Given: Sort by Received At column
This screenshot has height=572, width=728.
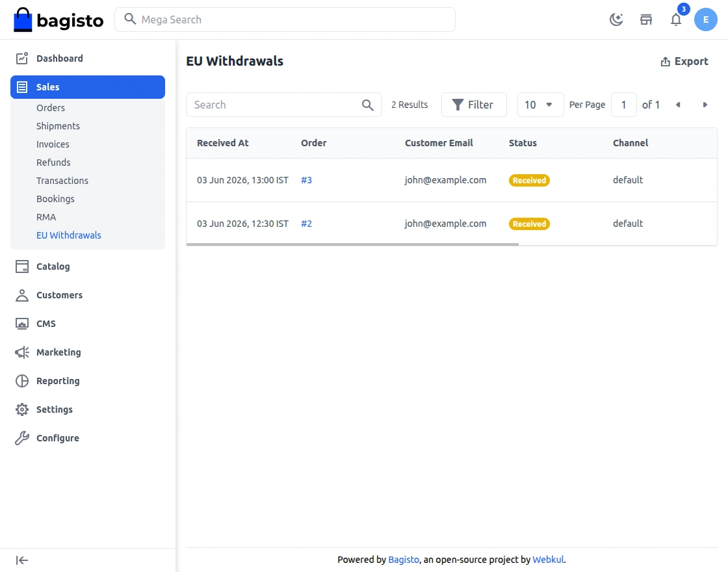Looking at the screenshot, I should point(223,143).
